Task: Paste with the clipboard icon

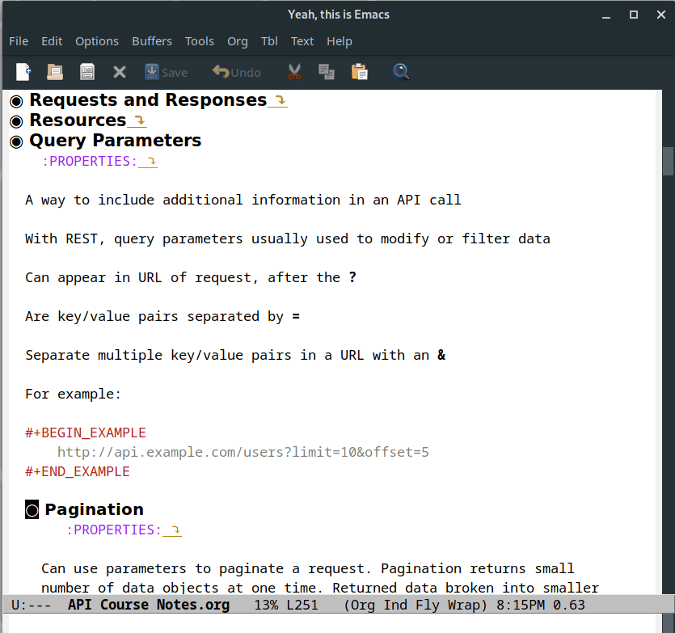Action: tap(359, 72)
